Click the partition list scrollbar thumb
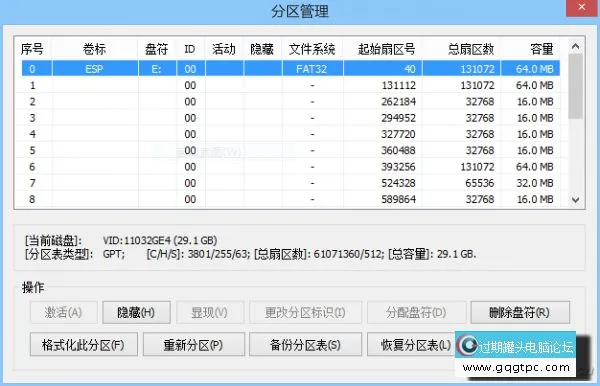This screenshot has height=386, width=600. tap(575, 86)
